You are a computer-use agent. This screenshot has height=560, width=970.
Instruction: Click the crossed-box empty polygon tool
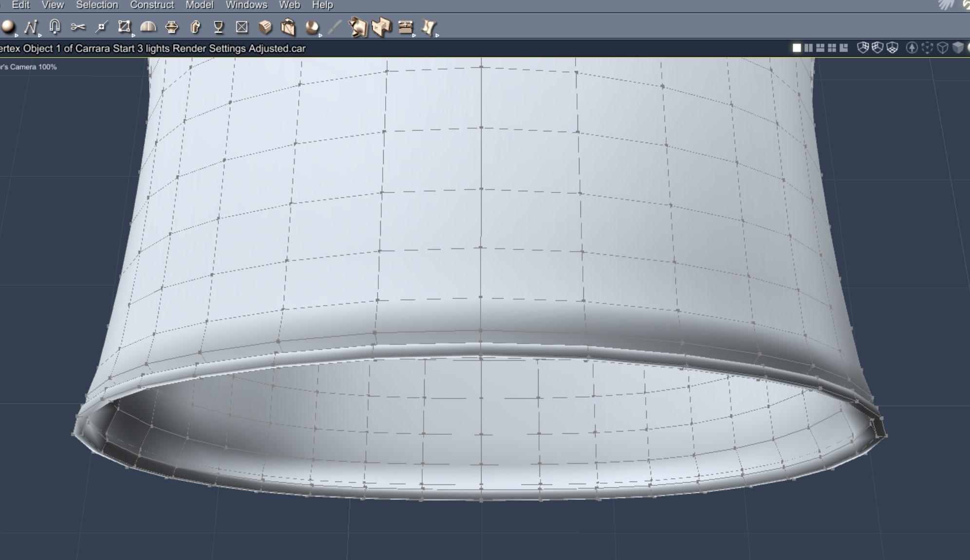click(242, 27)
